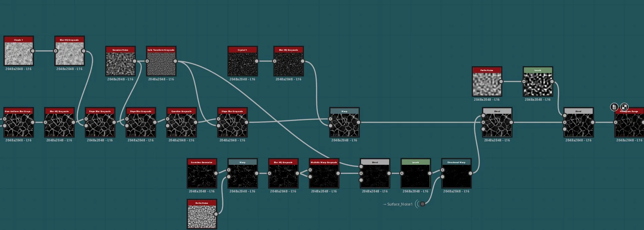Select the Warp node on the main chain
The width and height of the screenshot is (644, 230).
pos(344,122)
